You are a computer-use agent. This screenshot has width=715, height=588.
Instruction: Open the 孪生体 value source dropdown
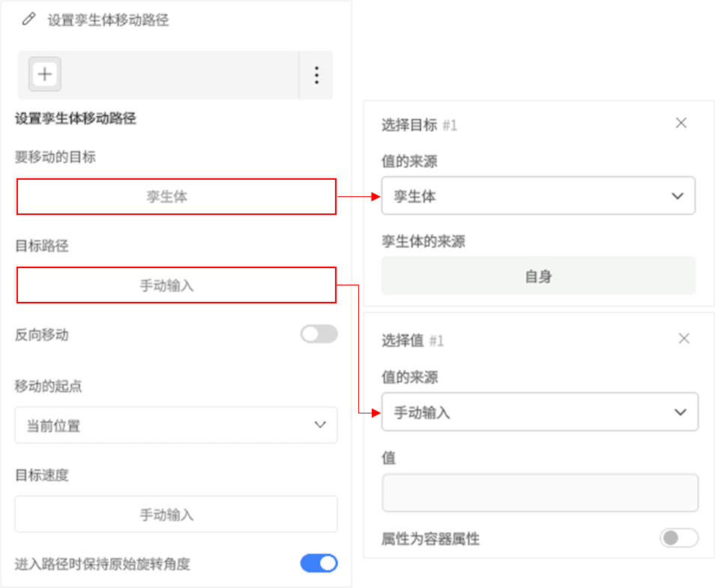[539, 196]
